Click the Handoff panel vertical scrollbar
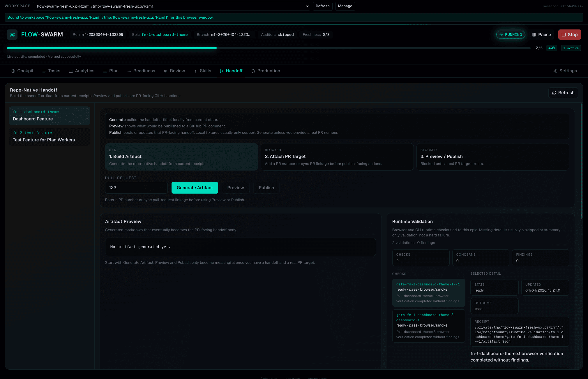This screenshot has height=379, width=588. click(581, 161)
